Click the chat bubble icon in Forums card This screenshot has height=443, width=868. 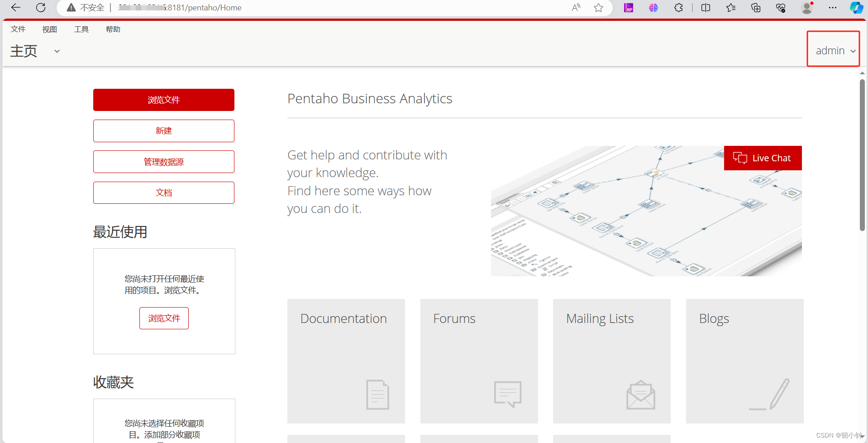tap(508, 394)
